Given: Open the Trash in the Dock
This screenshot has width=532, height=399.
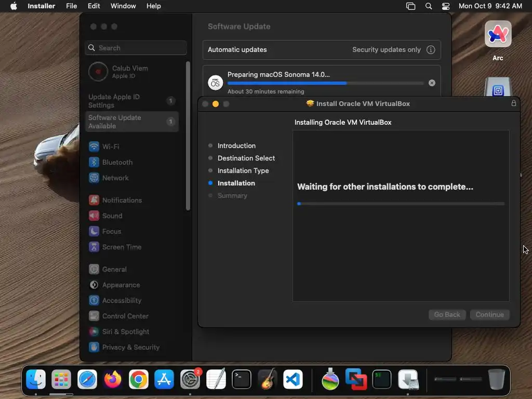Looking at the screenshot, I should coord(496,379).
